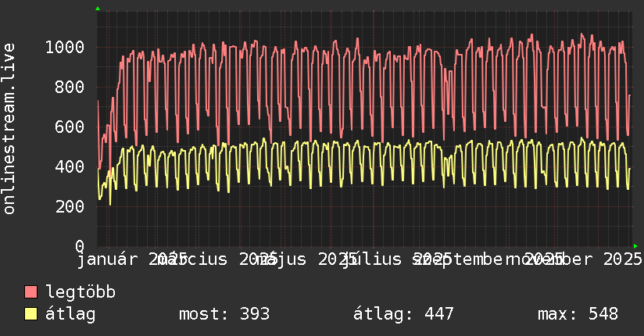
Task: Click the pink legtöbb legend swatch
Action: [30, 292]
